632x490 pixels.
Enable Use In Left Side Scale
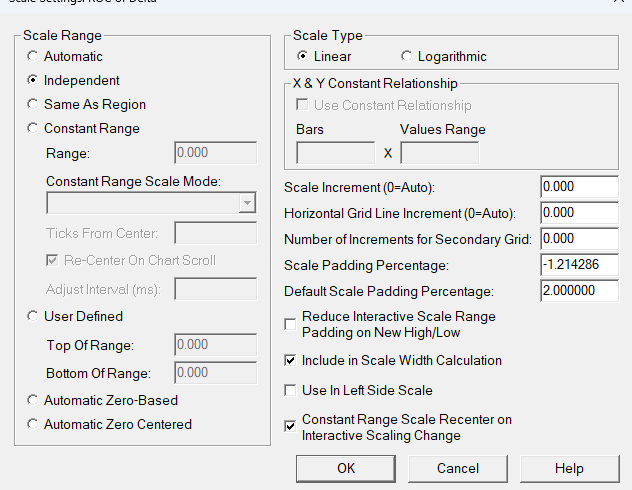(291, 390)
